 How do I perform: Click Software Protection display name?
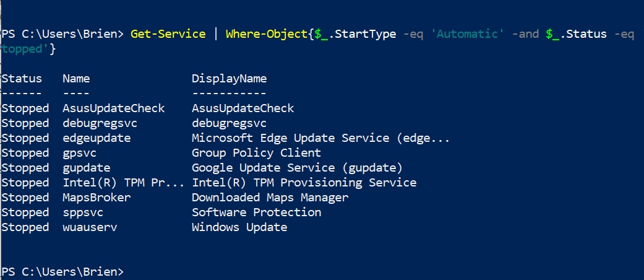(x=256, y=212)
